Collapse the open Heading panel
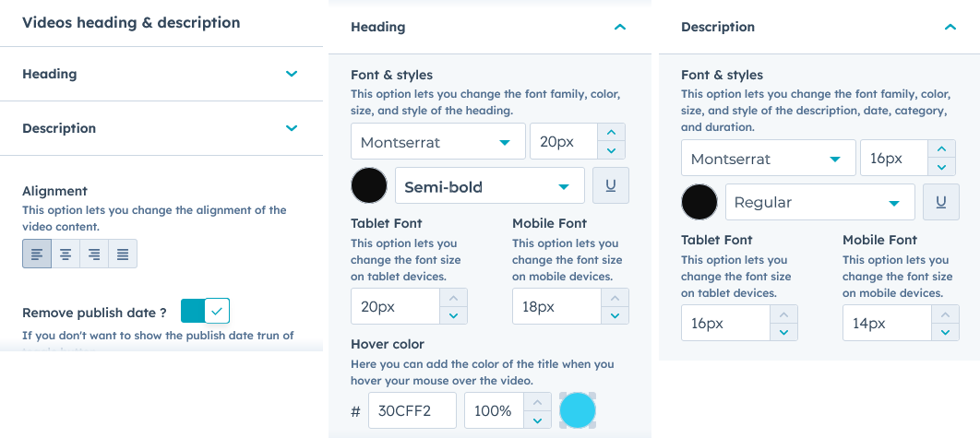The height and width of the screenshot is (438, 980). [x=620, y=28]
